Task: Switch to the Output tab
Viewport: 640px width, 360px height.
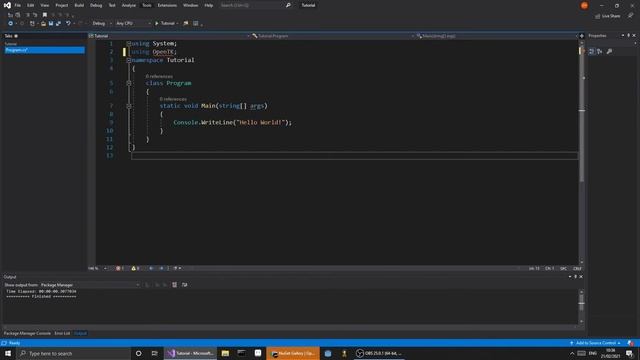Action: pyautogui.click(x=80, y=333)
